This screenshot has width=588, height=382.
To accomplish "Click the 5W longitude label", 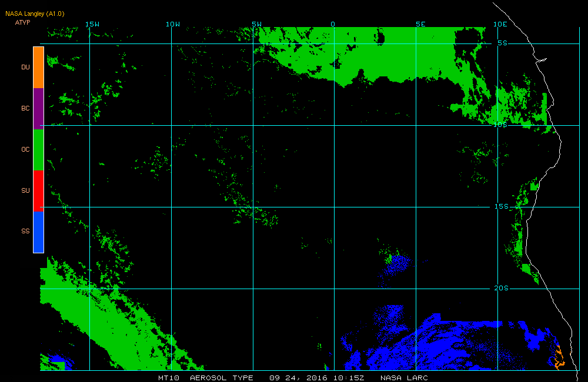I will [x=257, y=24].
